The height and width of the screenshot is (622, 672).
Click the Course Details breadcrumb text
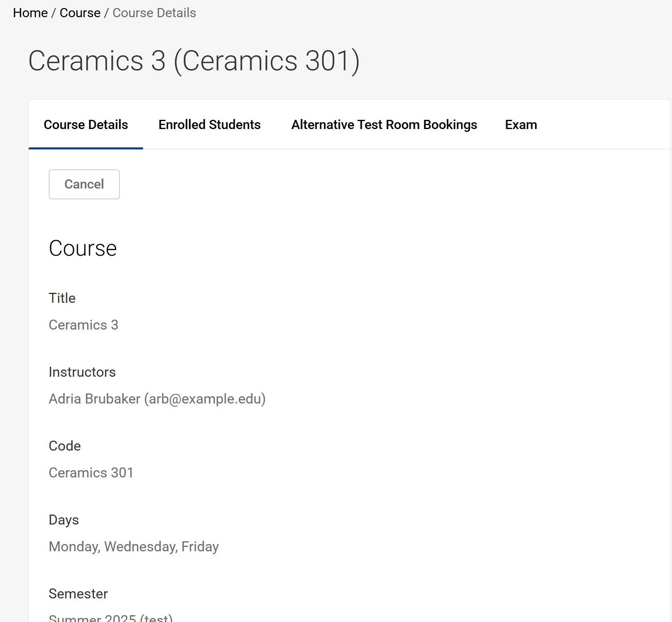(x=154, y=13)
